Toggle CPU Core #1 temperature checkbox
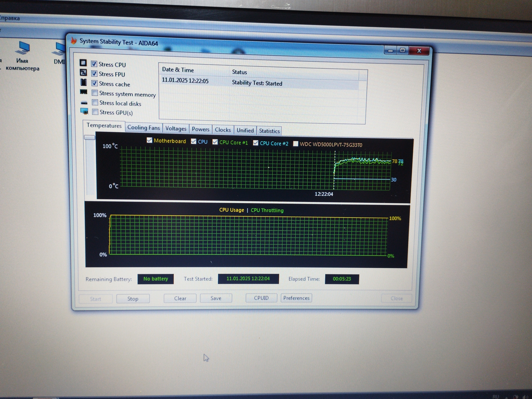Image resolution: width=532 pixels, height=399 pixels. click(x=215, y=142)
